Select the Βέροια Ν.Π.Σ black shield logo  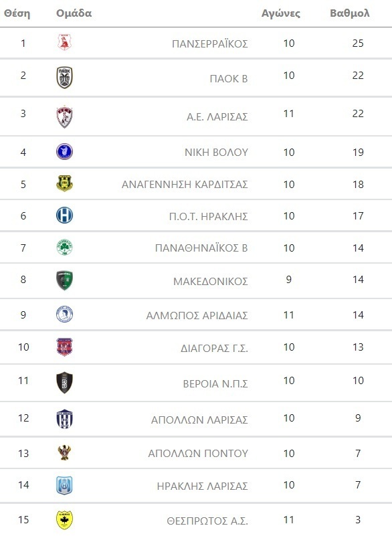(x=65, y=383)
